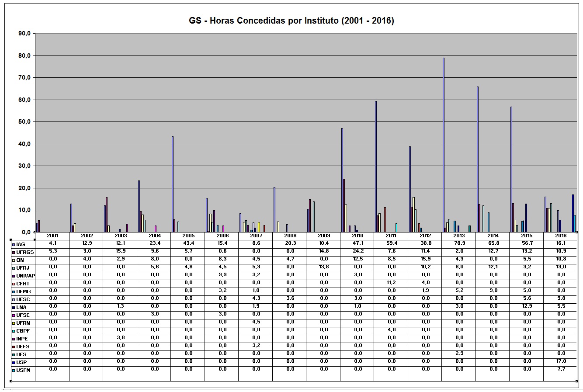Image resolution: width=583 pixels, height=392 pixels.
Task: Select the USFM legend color marker
Action: coord(14,370)
